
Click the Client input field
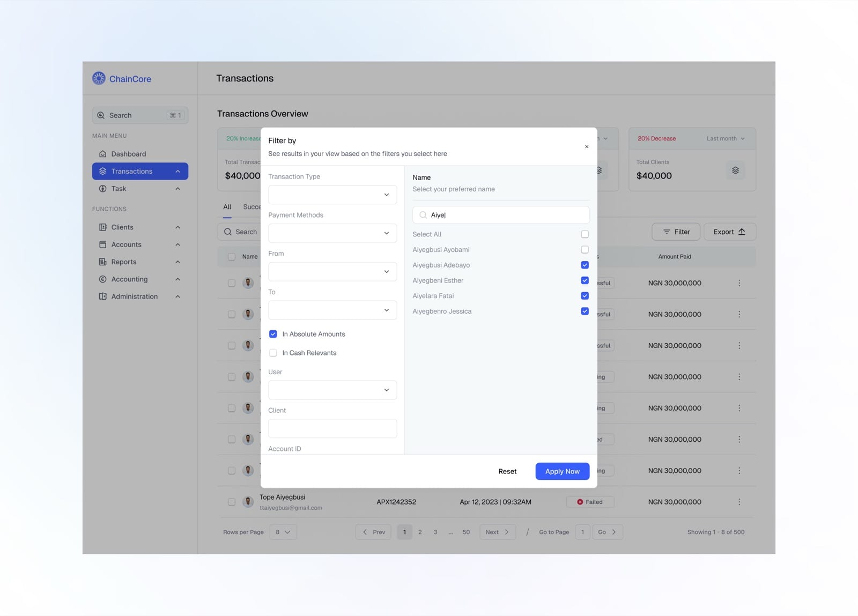point(332,428)
